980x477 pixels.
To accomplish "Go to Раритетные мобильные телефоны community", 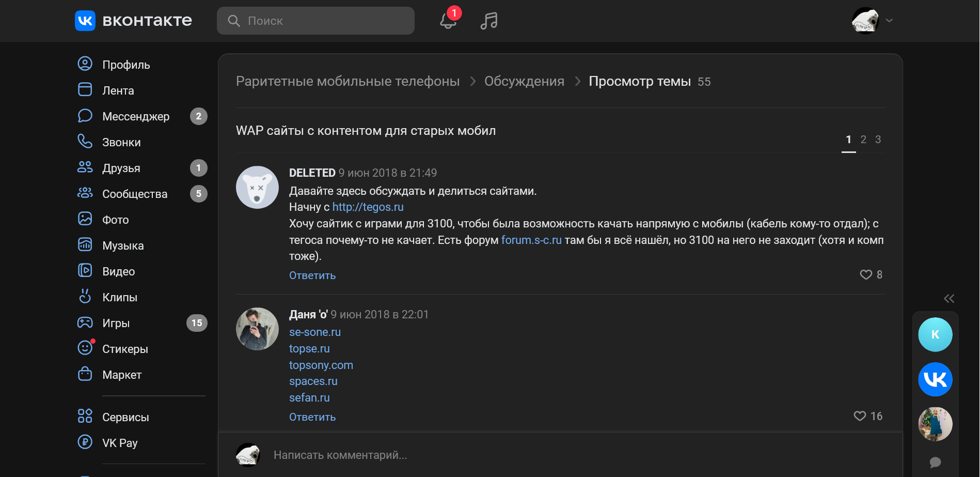I will [348, 81].
